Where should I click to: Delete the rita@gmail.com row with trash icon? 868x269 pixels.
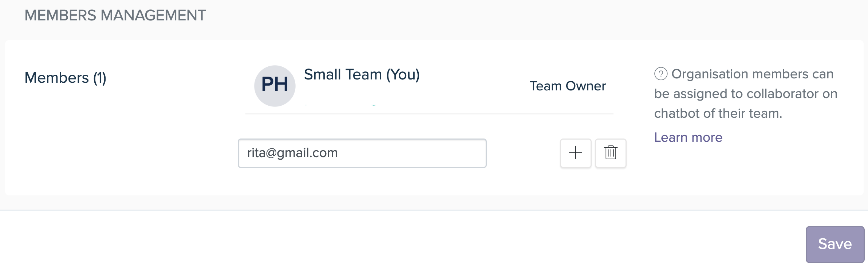tap(611, 153)
